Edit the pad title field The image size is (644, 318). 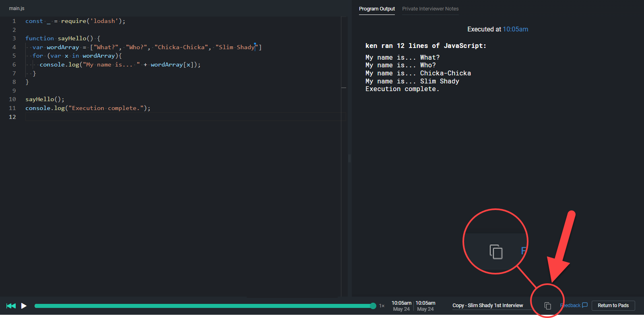click(492, 306)
